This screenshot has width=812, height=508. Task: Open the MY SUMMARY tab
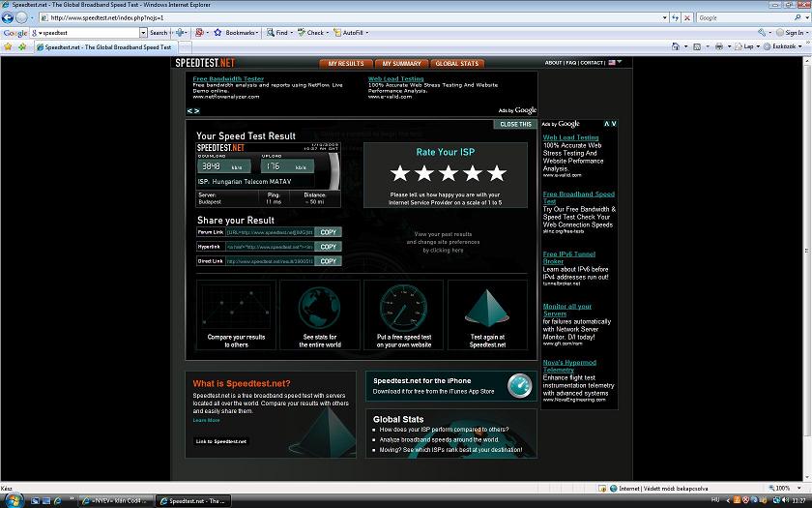tap(401, 63)
